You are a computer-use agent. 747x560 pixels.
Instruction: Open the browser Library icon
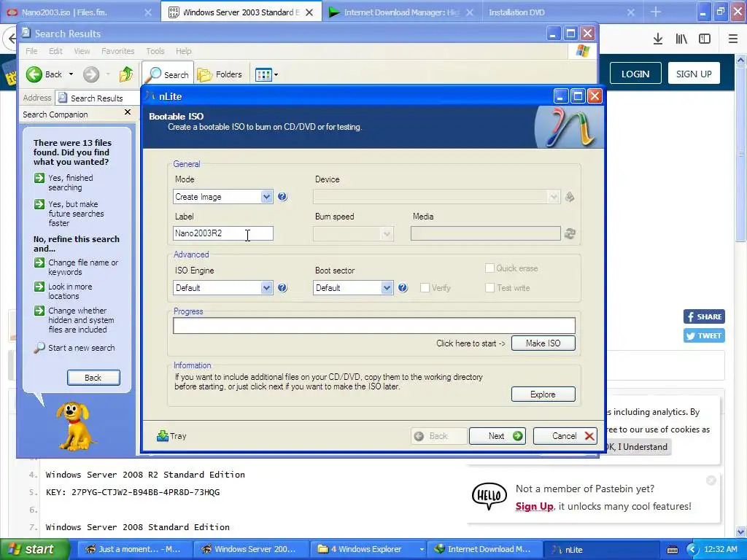pyautogui.click(x=681, y=39)
